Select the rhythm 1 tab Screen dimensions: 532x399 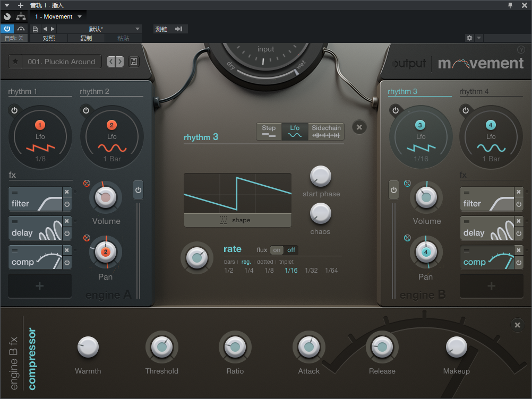23,92
